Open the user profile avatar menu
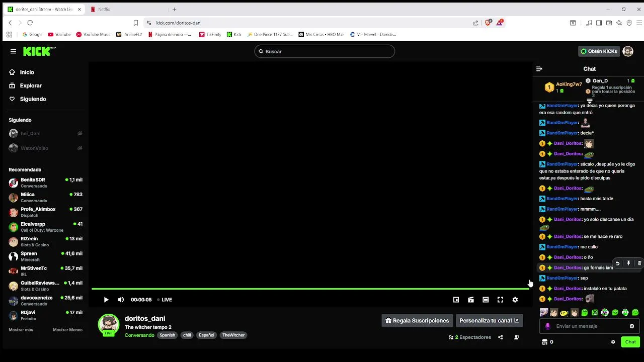The width and height of the screenshot is (644, 362). 628,51
